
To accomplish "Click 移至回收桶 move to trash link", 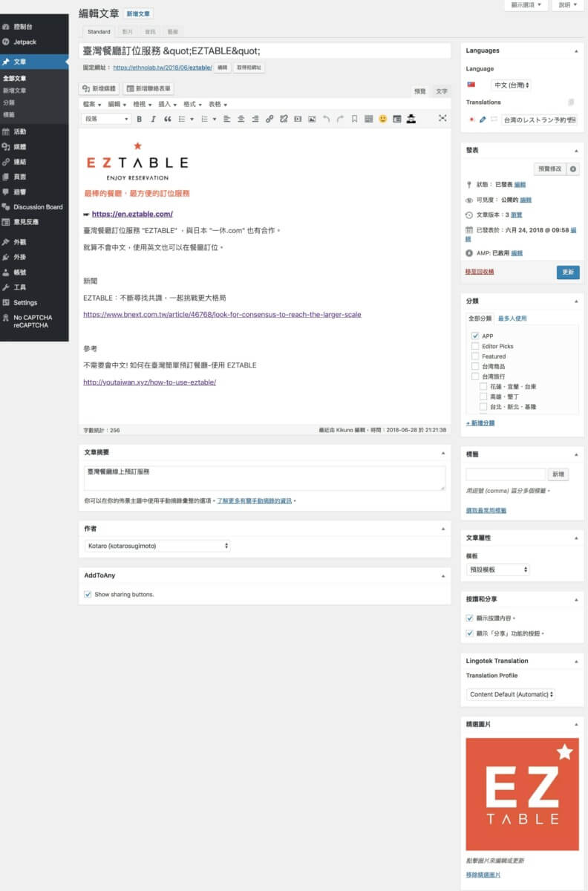I will 480,272.
